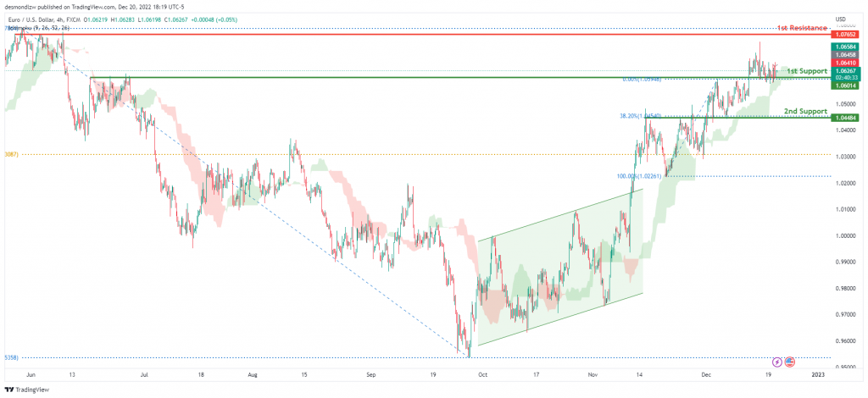868x398 pixels.
Task: Click the red 1.06410 price label
Action: coord(846,63)
